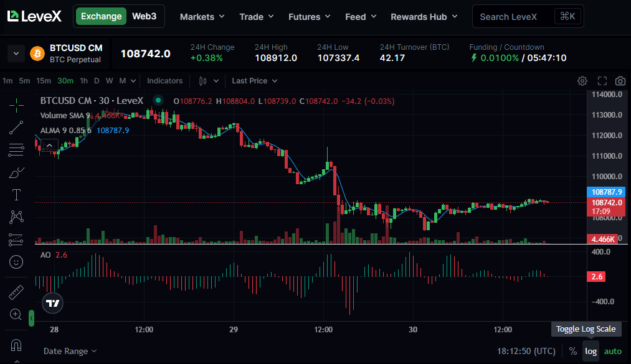Focus the Search LeveX field
Screen dimensions: 631x364
point(528,16)
